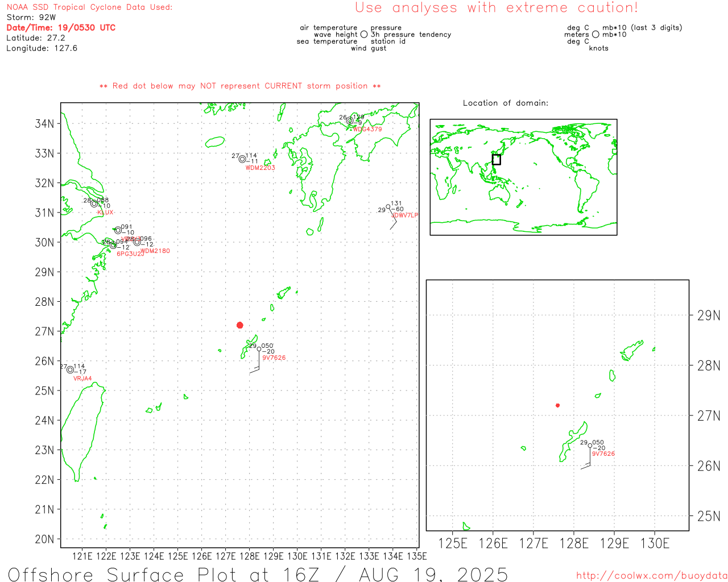Viewport: 728px width, 582px height.
Task: Click the '3h pressure tendency' legend label
Action: [x=411, y=35]
